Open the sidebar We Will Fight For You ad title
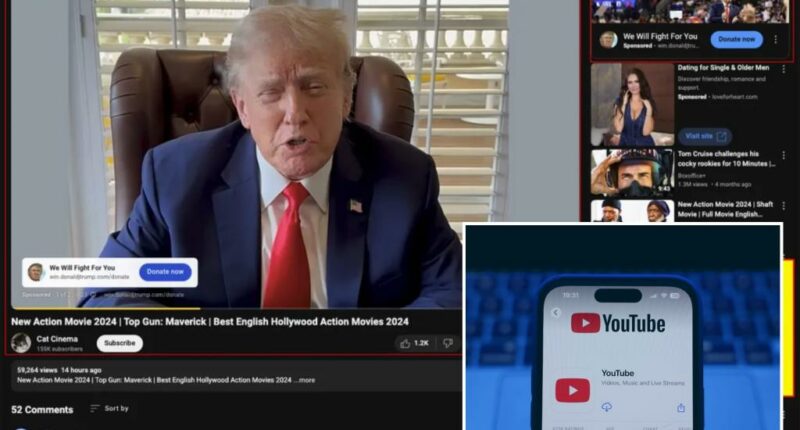The width and height of the screenshot is (800, 430). click(x=660, y=36)
